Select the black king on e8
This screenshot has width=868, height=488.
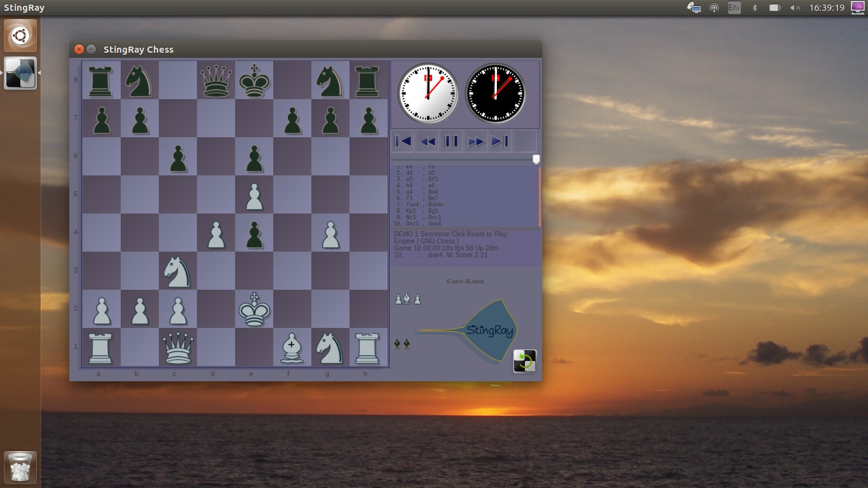(x=254, y=80)
